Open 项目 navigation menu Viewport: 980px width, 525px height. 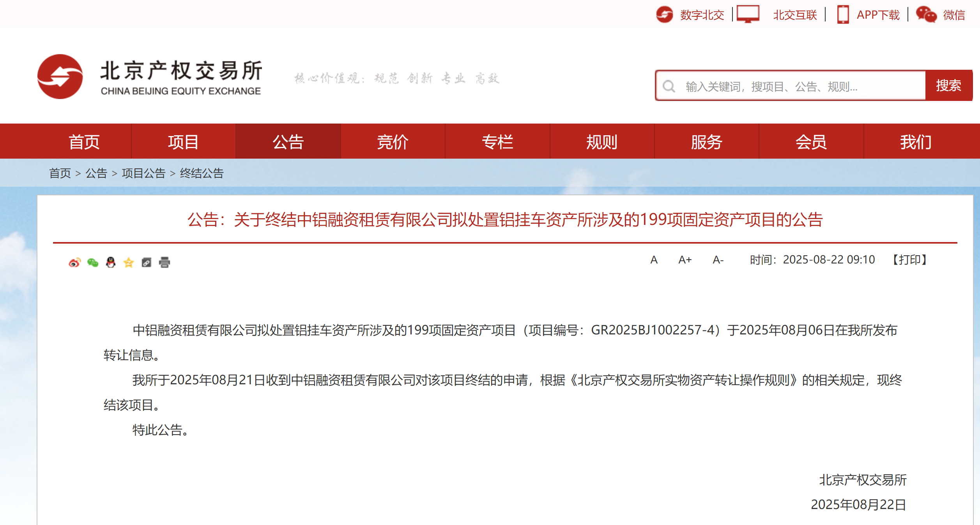183,141
